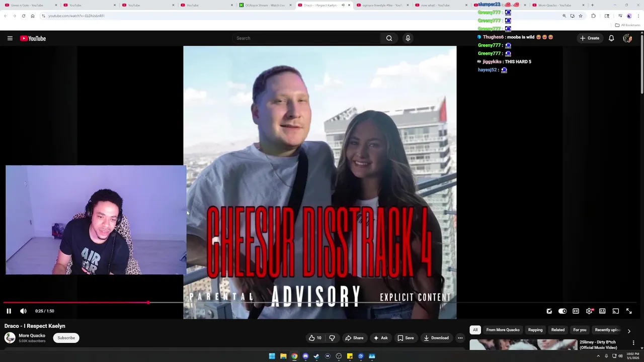Pause the video

tap(9, 311)
